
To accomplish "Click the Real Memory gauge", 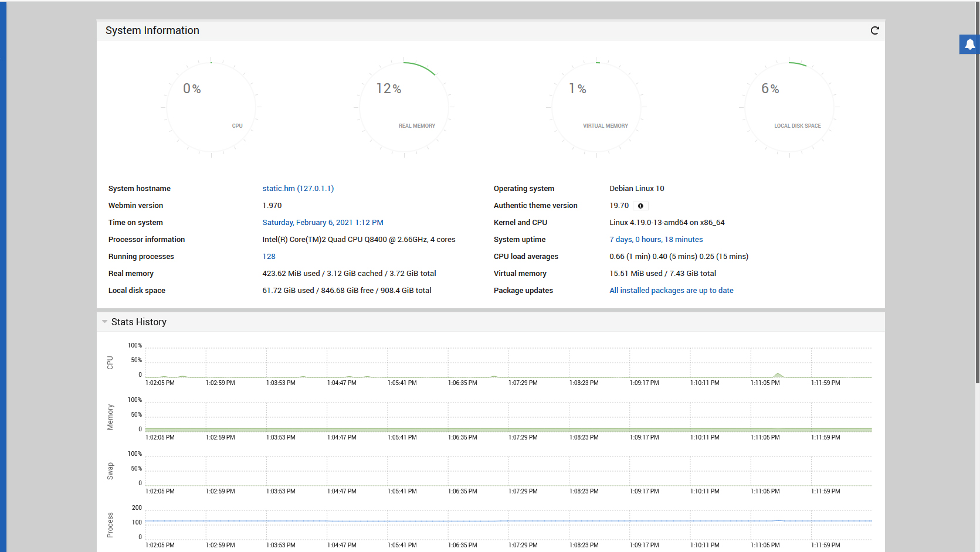I will click(x=404, y=107).
